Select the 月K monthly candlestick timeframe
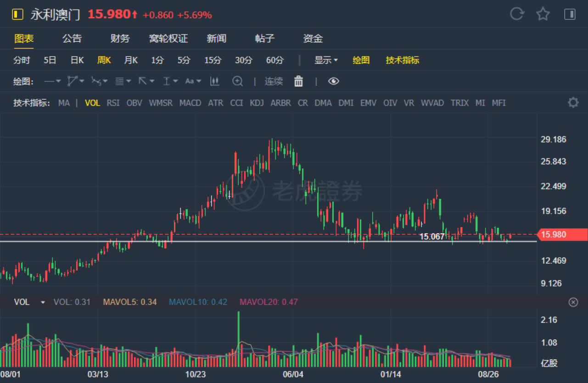 (131, 60)
